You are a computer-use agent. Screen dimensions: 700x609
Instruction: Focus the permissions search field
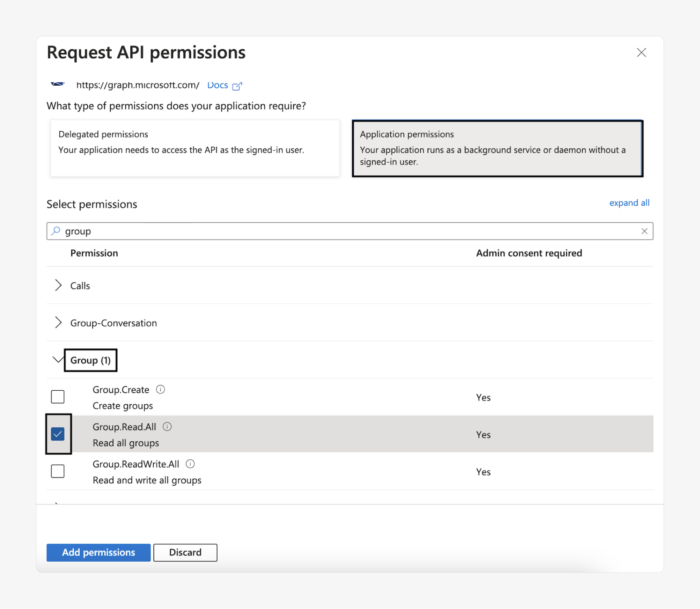tap(350, 231)
